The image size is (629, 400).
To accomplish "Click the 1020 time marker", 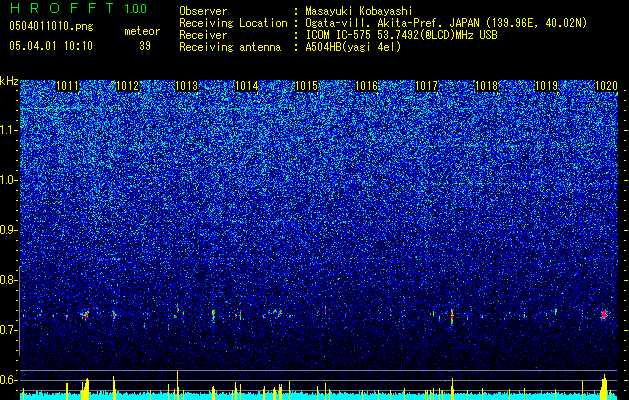I will point(606,86).
